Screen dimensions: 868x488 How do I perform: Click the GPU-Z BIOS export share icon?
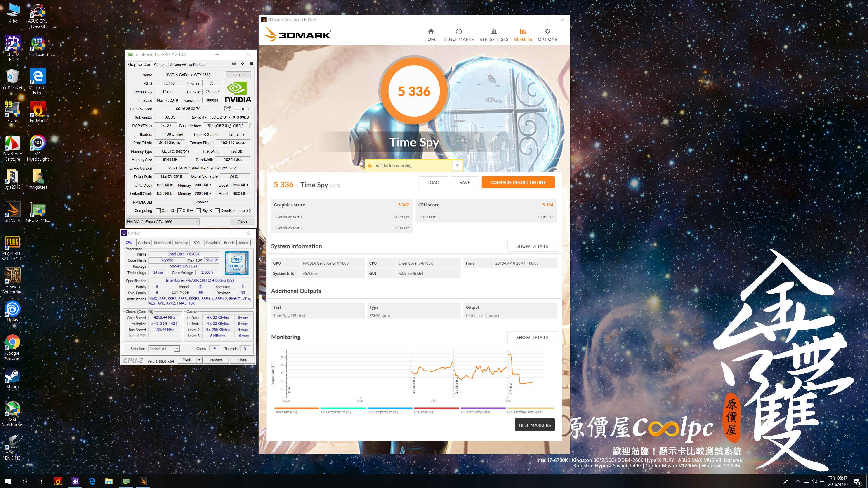[x=227, y=108]
